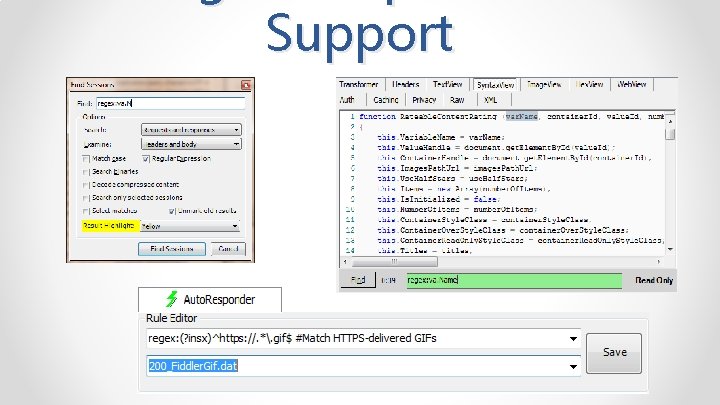Select the TextView tab
720x405 pixels.
coord(447,84)
